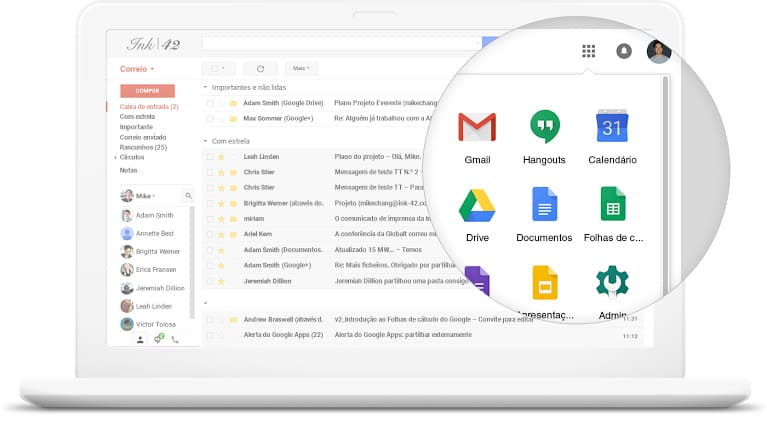
Task: Select checkbox next to Leah Linden email
Action: pyautogui.click(x=210, y=157)
